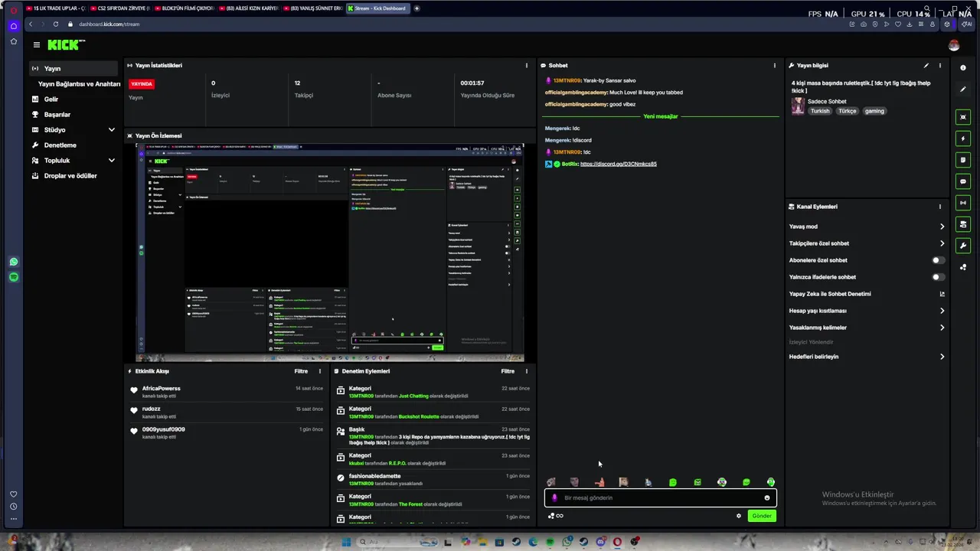The height and width of the screenshot is (551, 980).
Task: Click the Turkish tag chip
Action: coord(820,111)
